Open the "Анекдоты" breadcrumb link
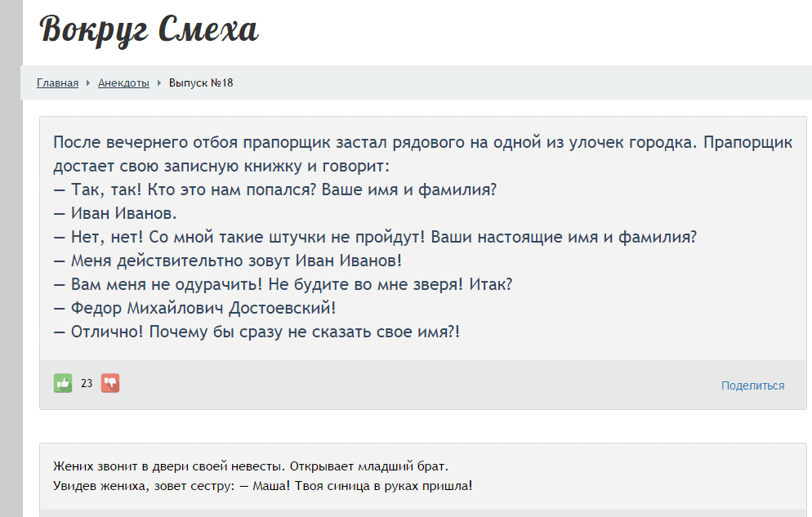 coord(123,82)
